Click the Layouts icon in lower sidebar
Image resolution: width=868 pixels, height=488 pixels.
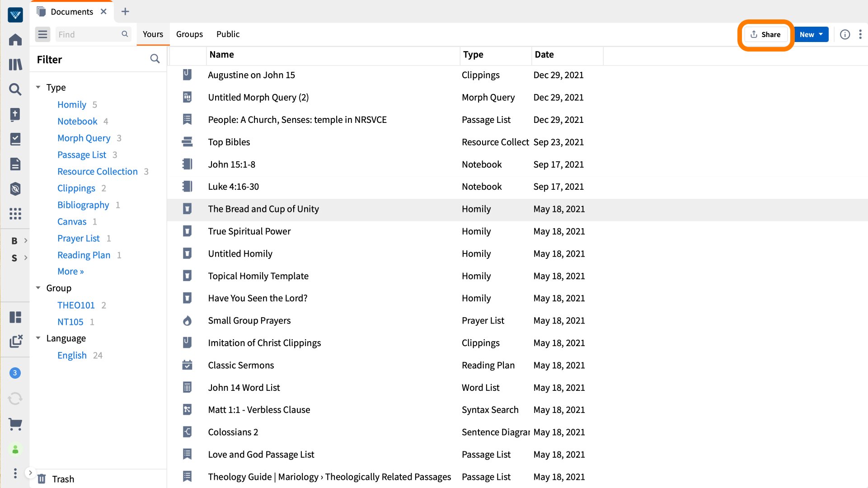tap(15, 318)
